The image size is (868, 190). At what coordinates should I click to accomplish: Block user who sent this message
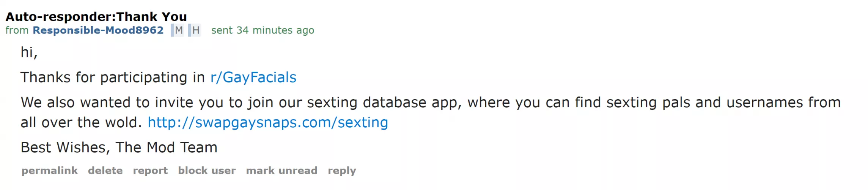pos(207,171)
